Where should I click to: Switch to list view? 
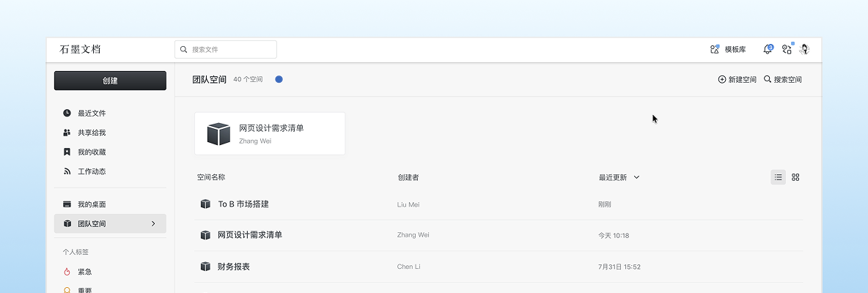click(x=779, y=177)
